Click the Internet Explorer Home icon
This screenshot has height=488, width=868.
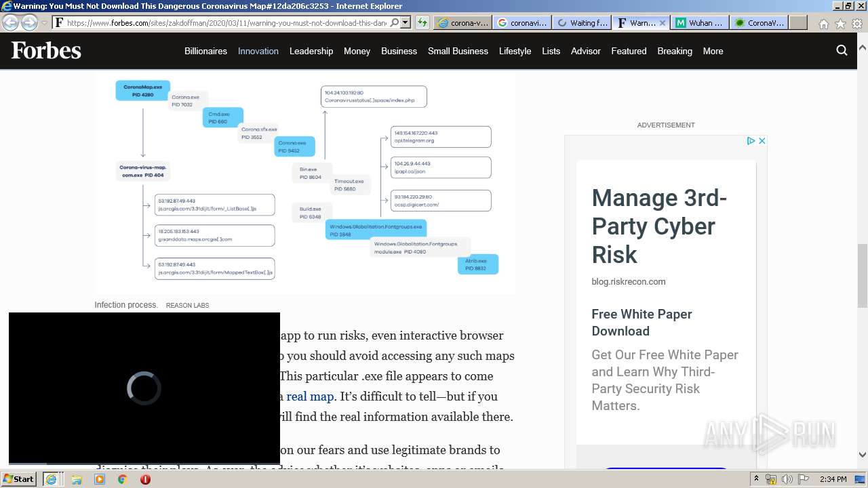(823, 24)
